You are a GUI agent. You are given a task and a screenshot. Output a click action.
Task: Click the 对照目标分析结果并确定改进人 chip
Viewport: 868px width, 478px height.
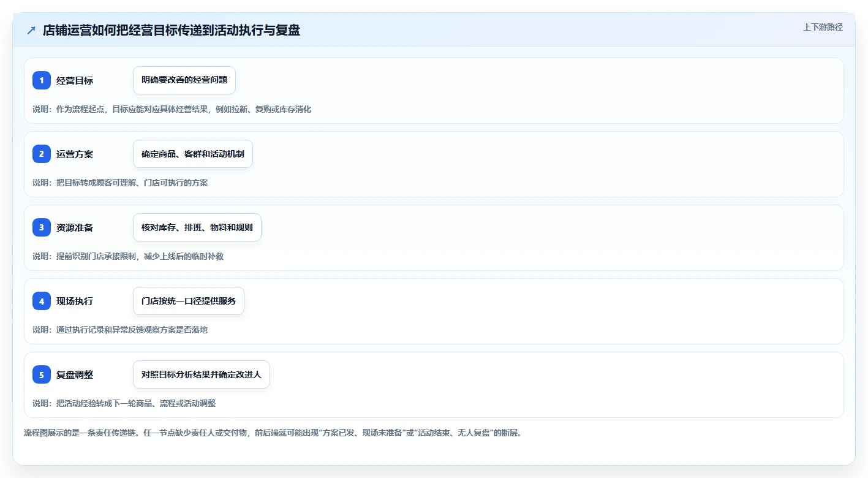click(x=202, y=374)
